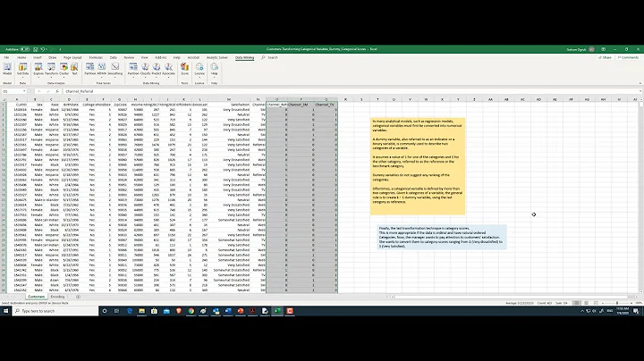Select column header M
Viewport: 644px width, 361px height.
[229, 99]
